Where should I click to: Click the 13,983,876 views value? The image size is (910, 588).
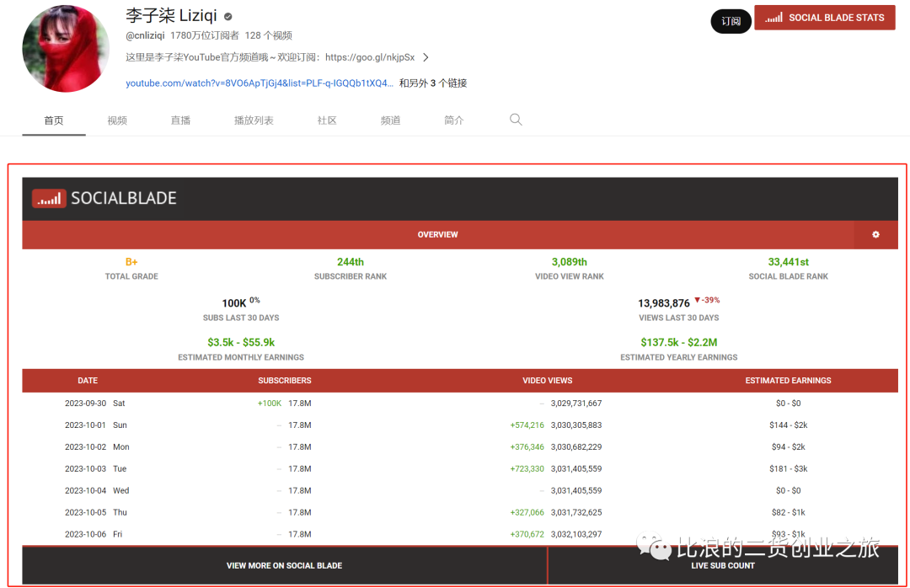(664, 303)
